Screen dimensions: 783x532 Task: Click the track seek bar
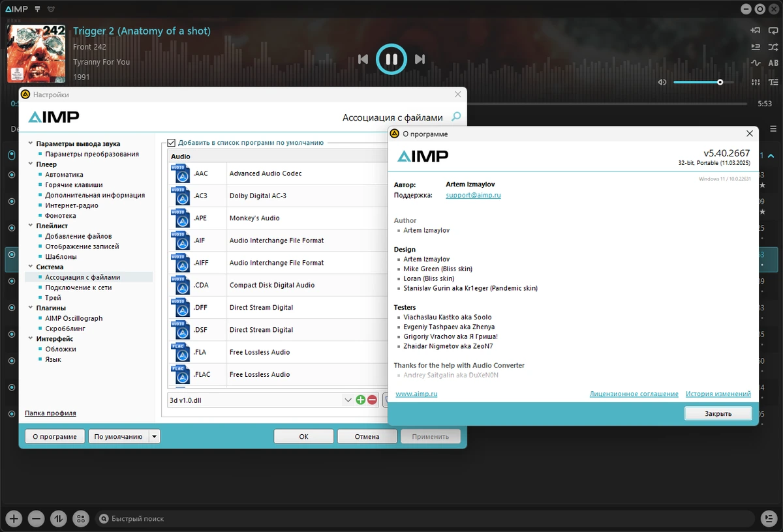[607, 103]
